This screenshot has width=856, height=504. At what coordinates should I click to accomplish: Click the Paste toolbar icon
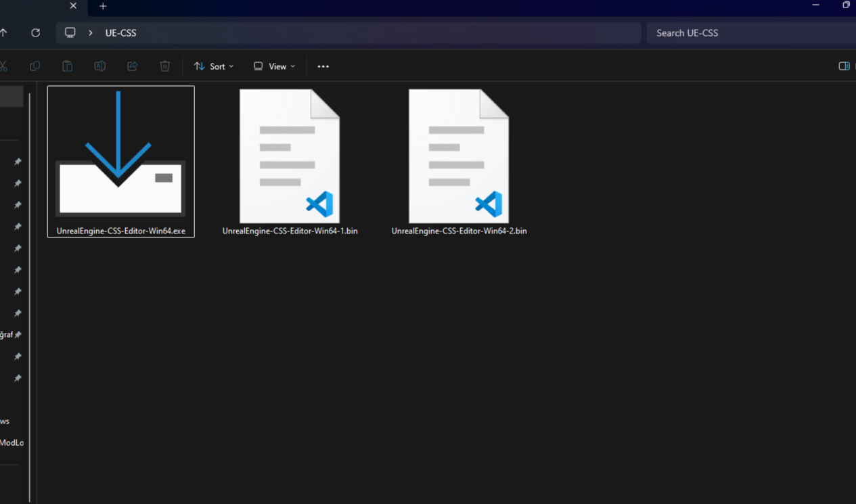coord(68,66)
